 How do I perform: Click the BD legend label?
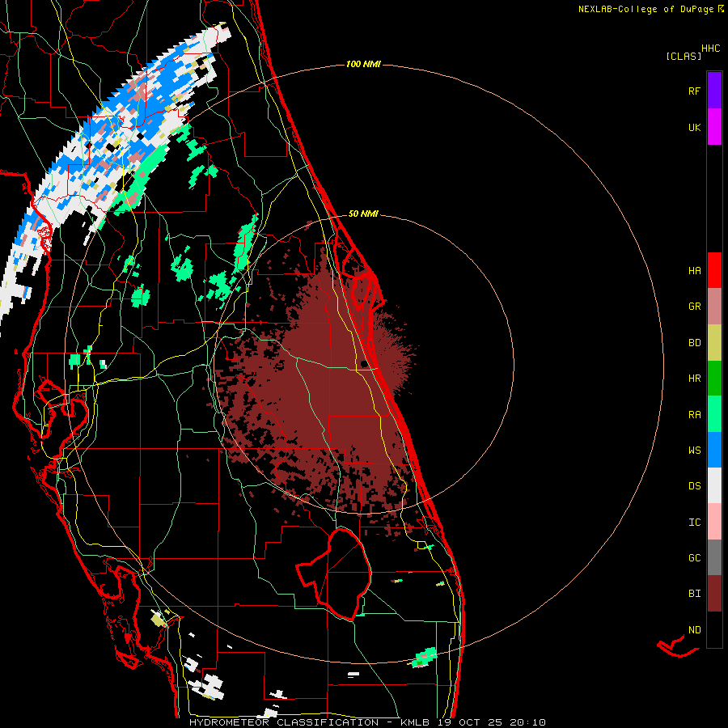click(x=694, y=343)
